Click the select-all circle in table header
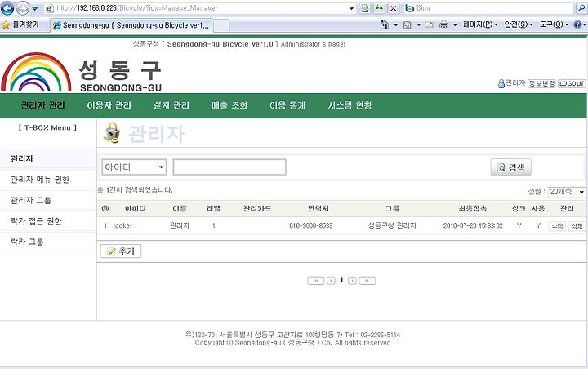588x369 pixels. point(105,208)
